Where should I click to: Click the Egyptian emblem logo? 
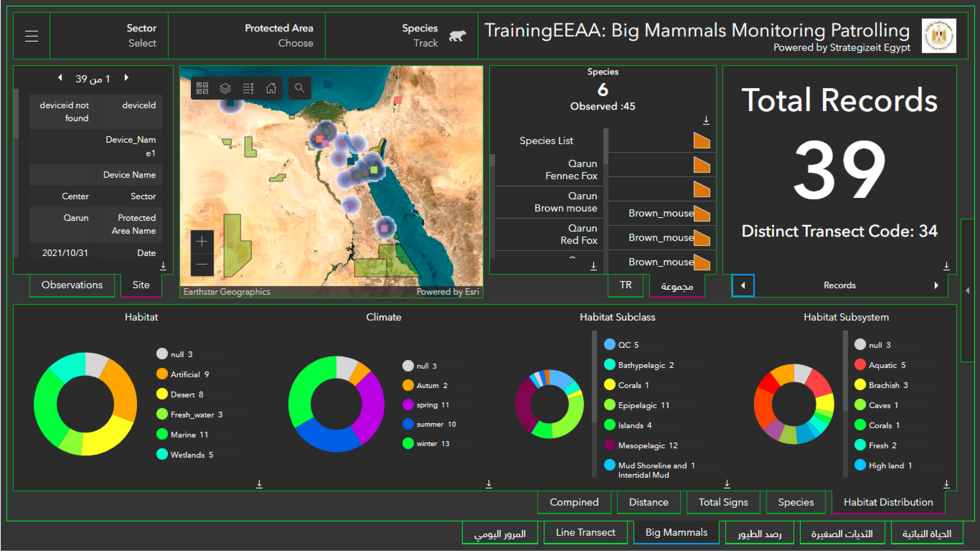(938, 36)
